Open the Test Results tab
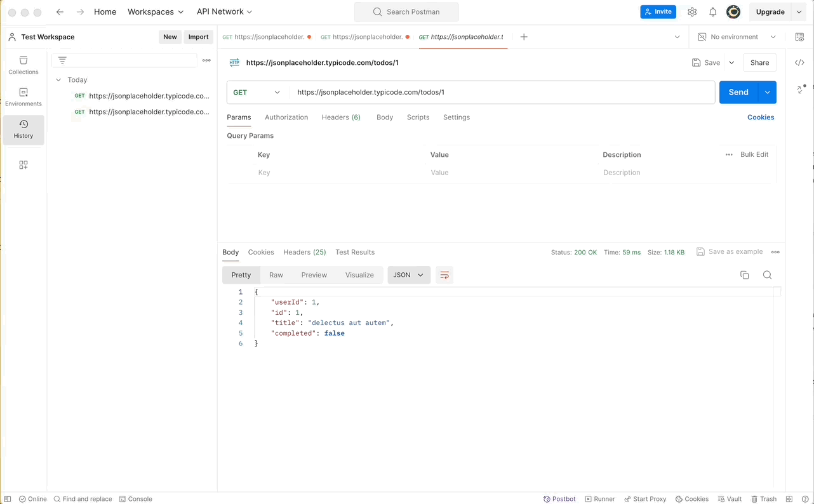This screenshot has height=504, width=814. click(x=355, y=252)
